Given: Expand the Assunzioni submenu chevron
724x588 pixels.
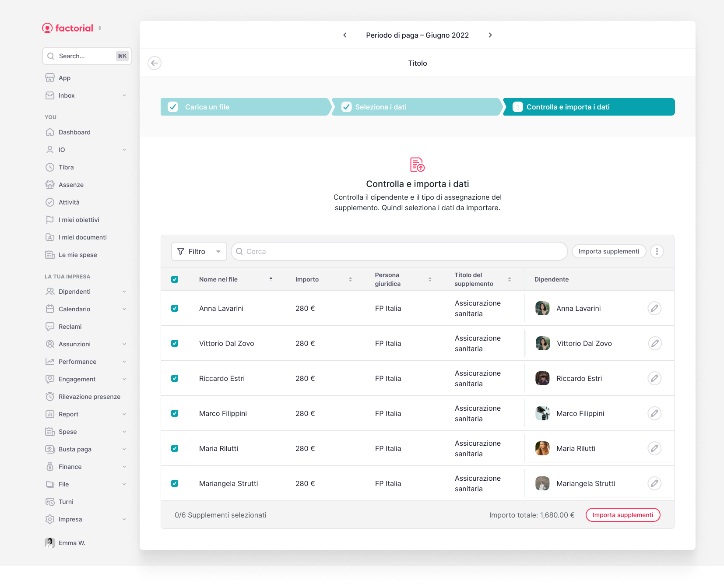Looking at the screenshot, I should 124,344.
